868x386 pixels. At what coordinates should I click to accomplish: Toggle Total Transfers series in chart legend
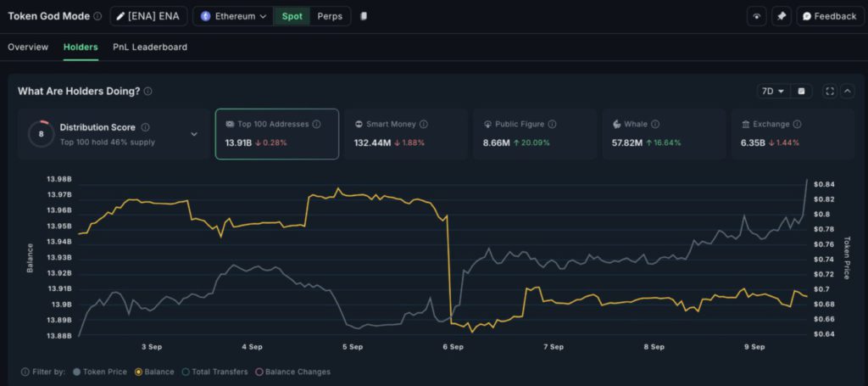186,372
